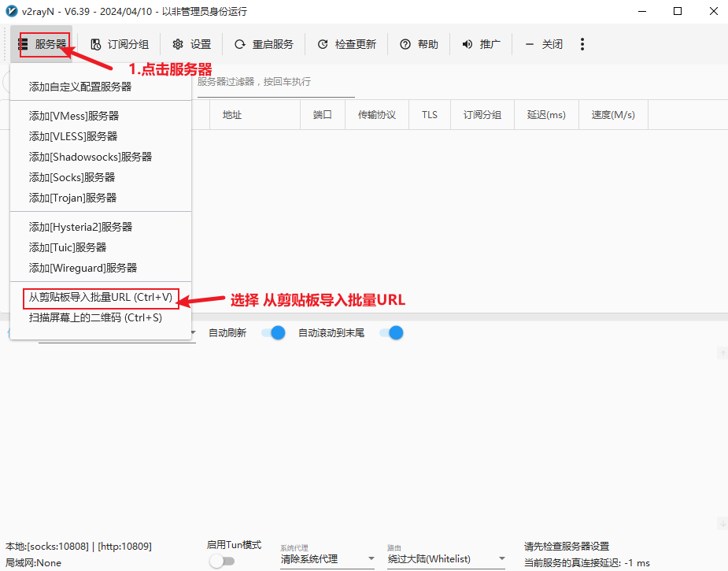Toggle the 自动滚动到末尾 switch
The image size is (728, 571).
[391, 332]
